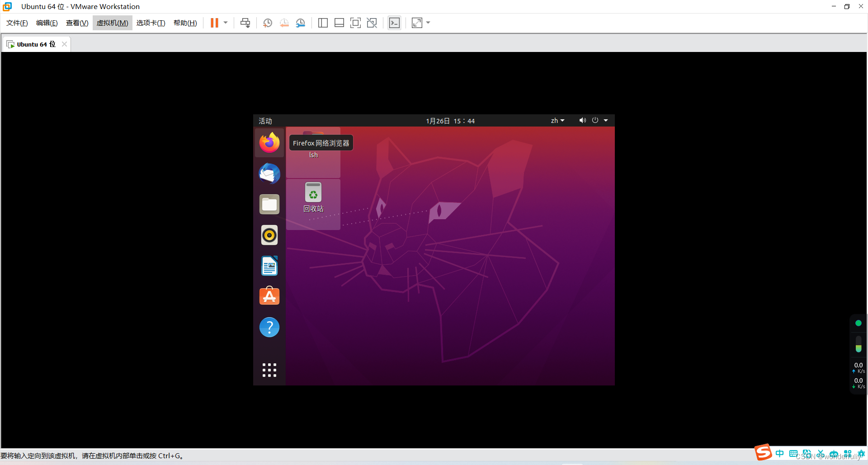Open the clock showing 1月26日 15:44
868x465 pixels.
(x=450, y=121)
